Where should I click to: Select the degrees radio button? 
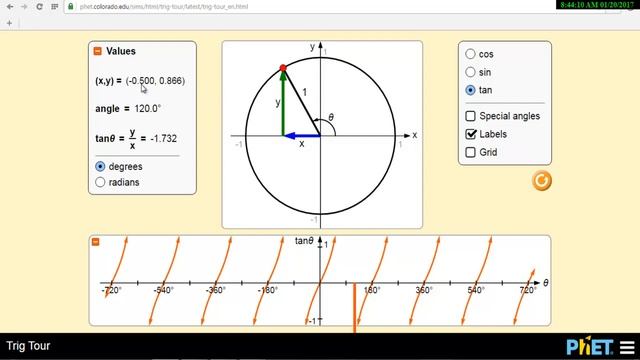tap(100, 167)
